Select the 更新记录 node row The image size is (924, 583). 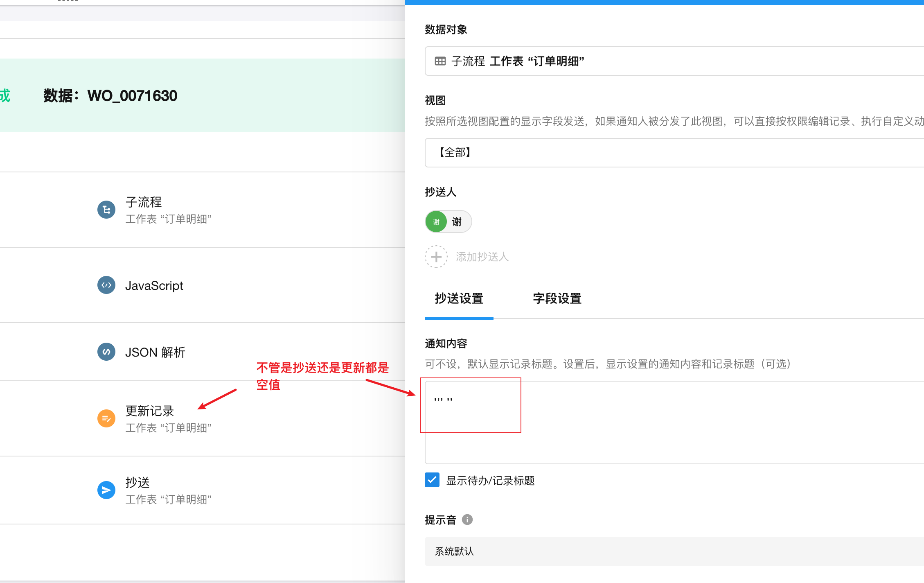[x=150, y=411]
